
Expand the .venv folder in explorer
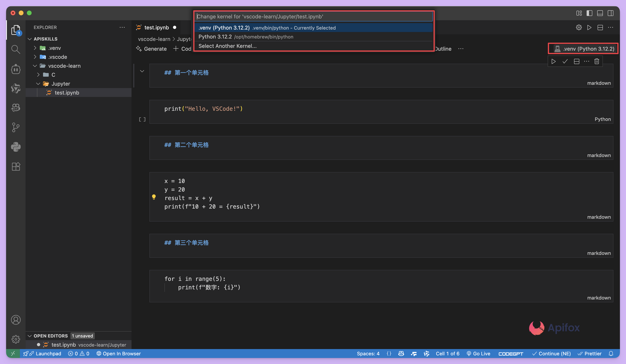click(54, 48)
